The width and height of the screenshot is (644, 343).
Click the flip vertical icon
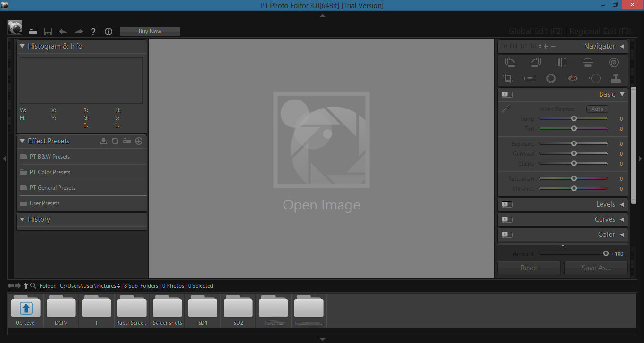pyautogui.click(x=587, y=62)
